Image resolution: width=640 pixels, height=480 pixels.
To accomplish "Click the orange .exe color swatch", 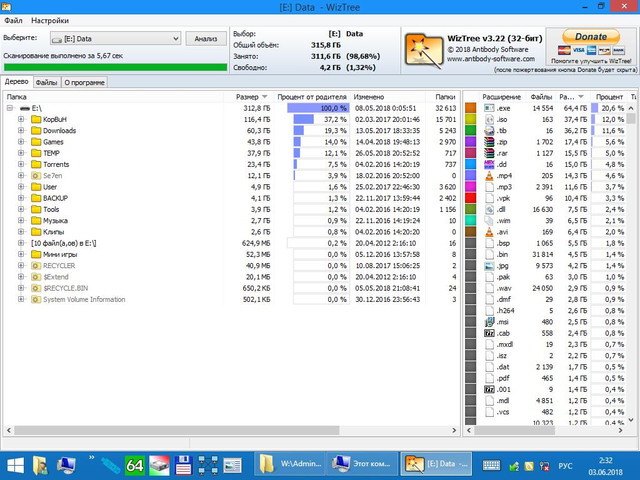I will coord(471,108).
